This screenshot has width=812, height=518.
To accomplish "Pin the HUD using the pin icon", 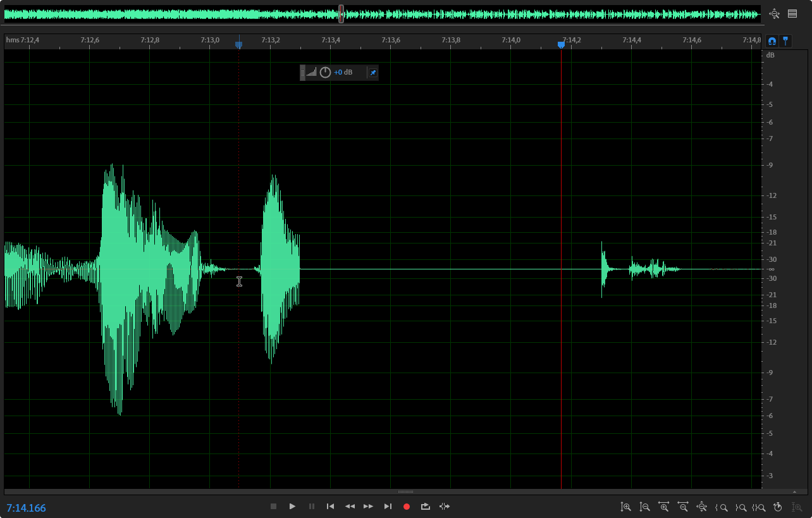I will point(372,72).
